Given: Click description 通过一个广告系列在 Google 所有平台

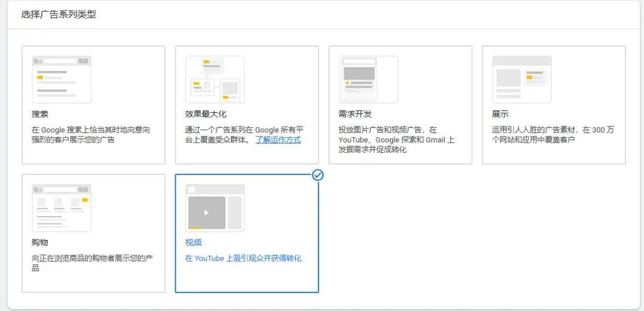Looking at the screenshot, I should tap(245, 135).
